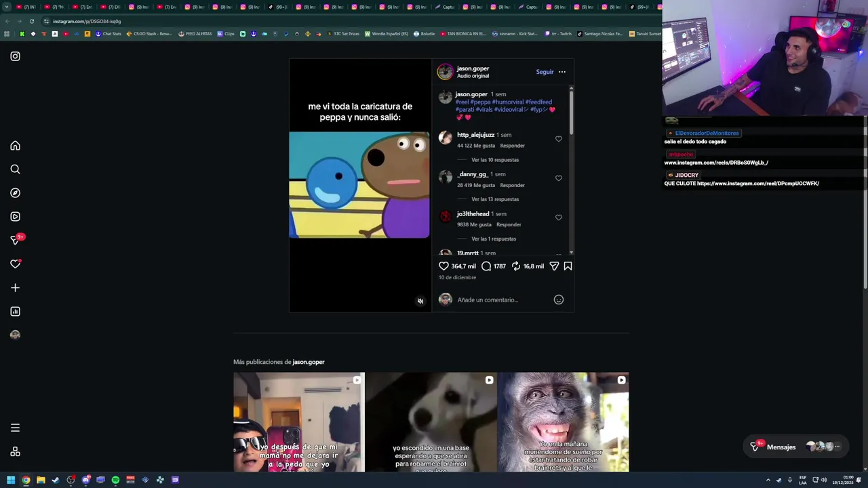Reply to _danny_gg_'s comment

(513, 185)
